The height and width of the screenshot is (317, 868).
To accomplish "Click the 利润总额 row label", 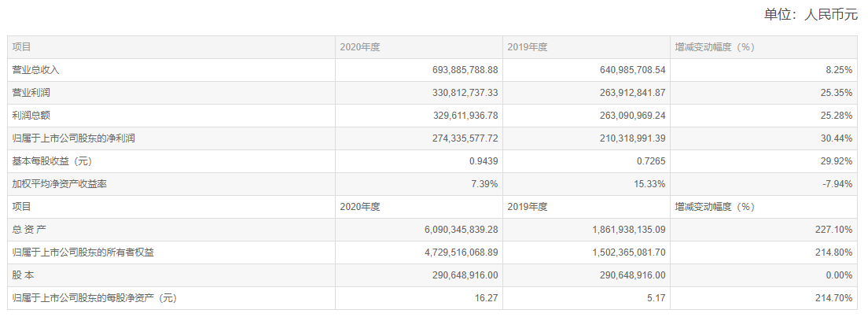I will (31, 116).
